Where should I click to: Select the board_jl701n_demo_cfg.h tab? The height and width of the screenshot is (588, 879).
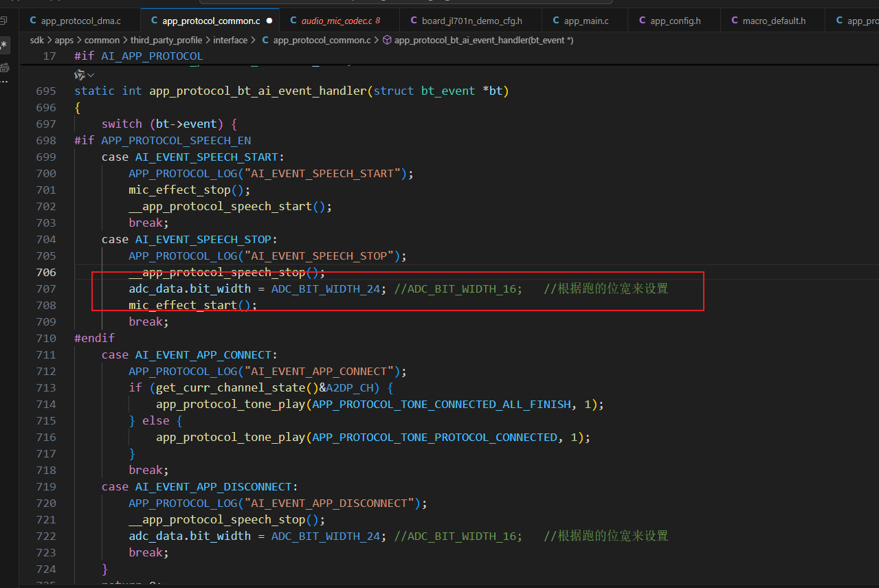pos(465,21)
